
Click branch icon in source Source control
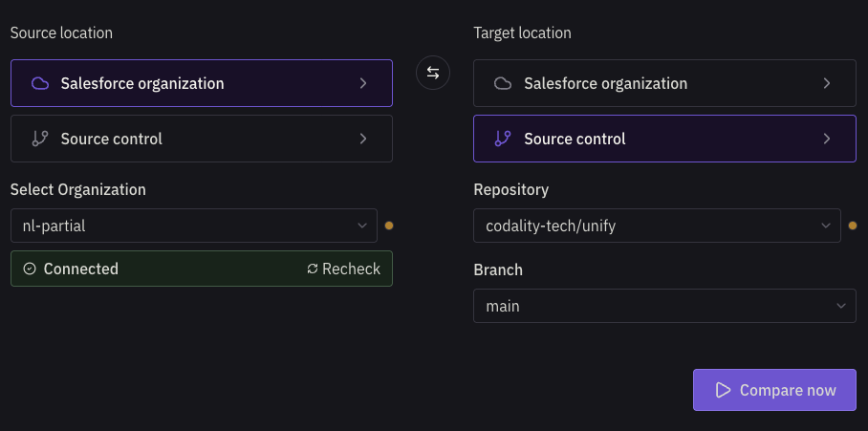click(40, 139)
